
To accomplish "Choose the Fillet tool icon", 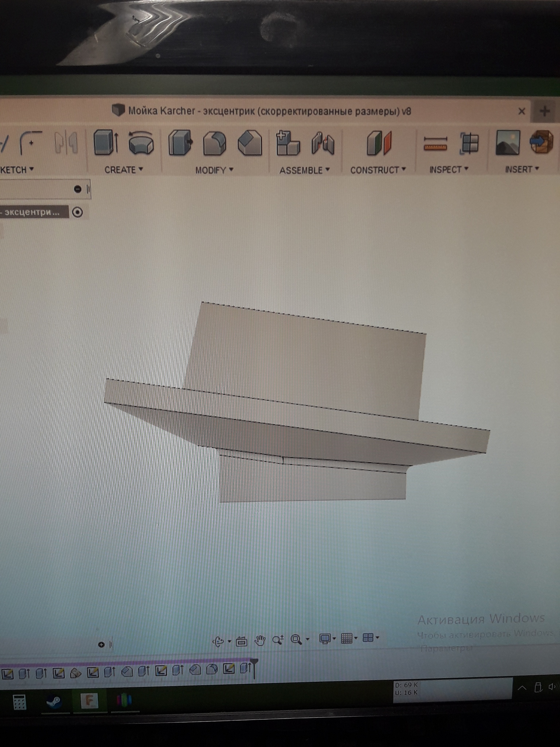I will (215, 144).
